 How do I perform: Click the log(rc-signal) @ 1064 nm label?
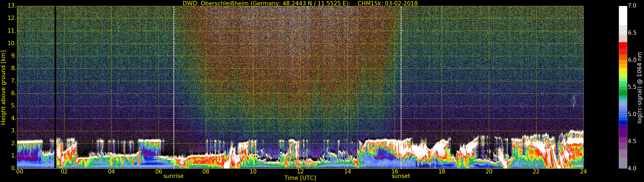639,87
